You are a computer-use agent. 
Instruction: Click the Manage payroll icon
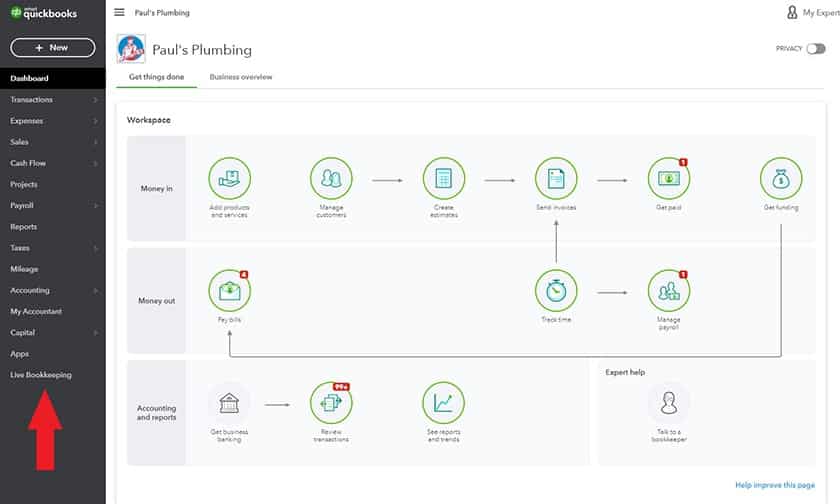(x=669, y=291)
